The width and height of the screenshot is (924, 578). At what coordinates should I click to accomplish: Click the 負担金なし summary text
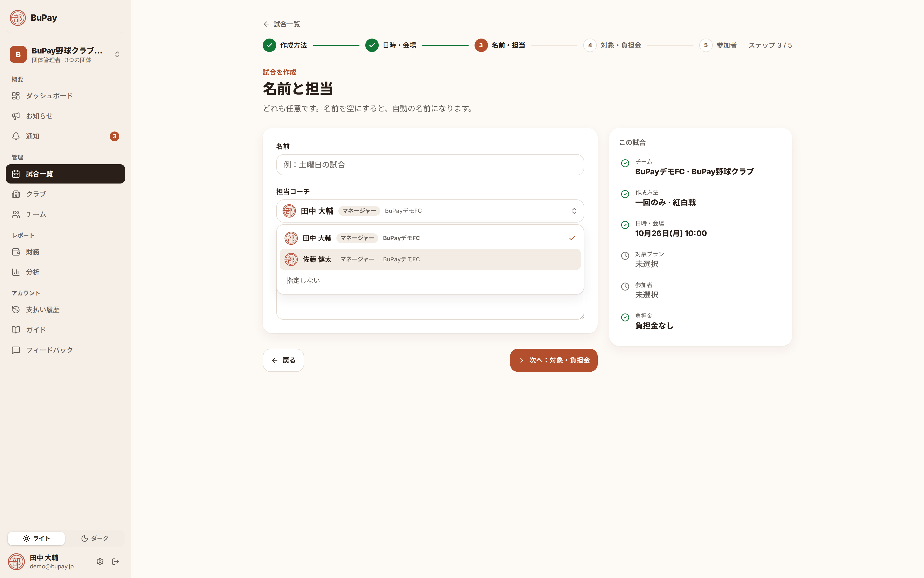point(654,326)
